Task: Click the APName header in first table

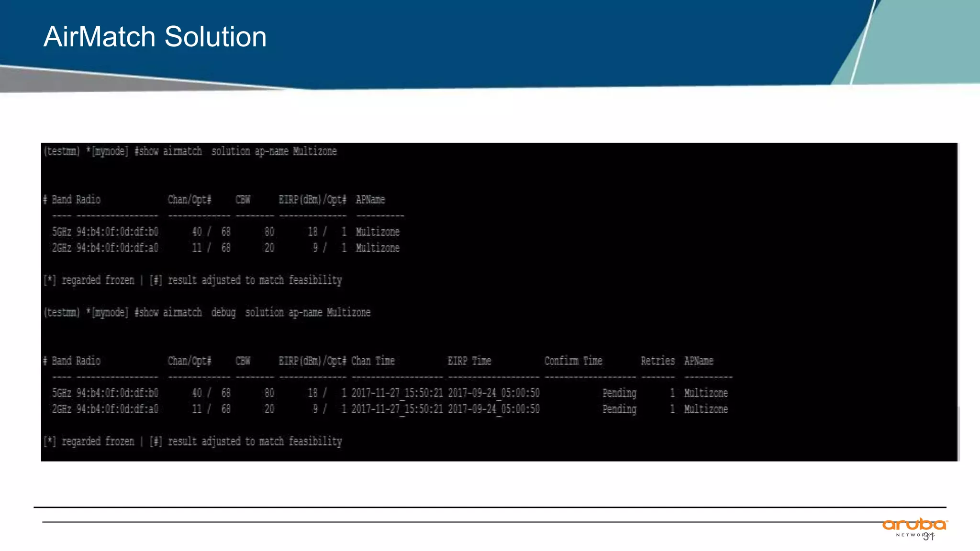Action: [370, 200]
